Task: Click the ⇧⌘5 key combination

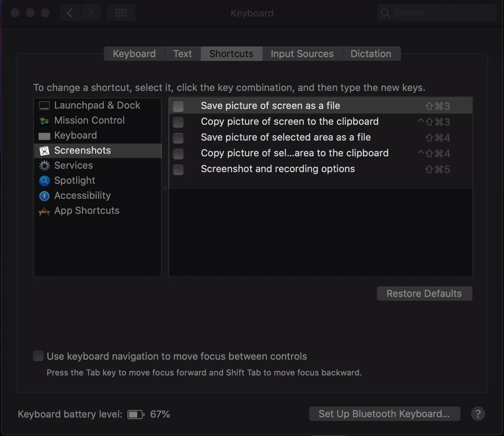Action: tap(437, 170)
